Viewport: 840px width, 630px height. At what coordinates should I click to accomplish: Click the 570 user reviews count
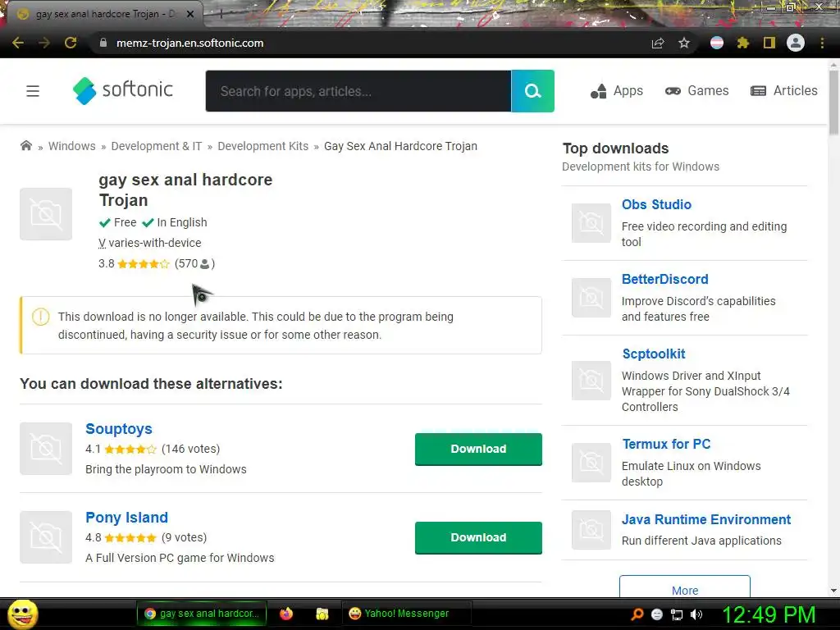(194, 263)
